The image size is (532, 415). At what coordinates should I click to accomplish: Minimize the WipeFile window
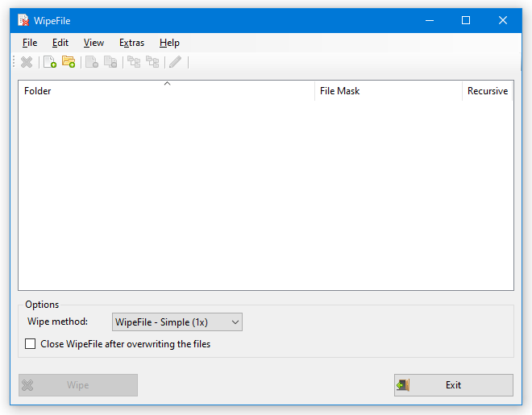click(x=430, y=20)
